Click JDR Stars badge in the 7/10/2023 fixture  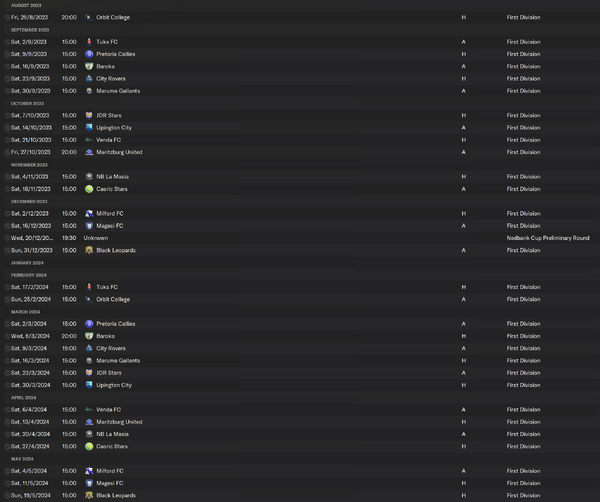(x=89, y=115)
